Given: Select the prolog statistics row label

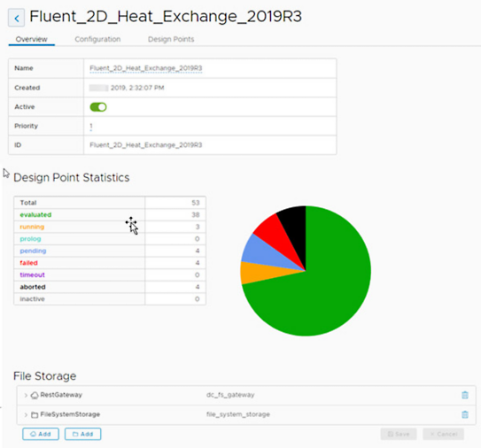Looking at the screenshot, I should pyautogui.click(x=30, y=239).
